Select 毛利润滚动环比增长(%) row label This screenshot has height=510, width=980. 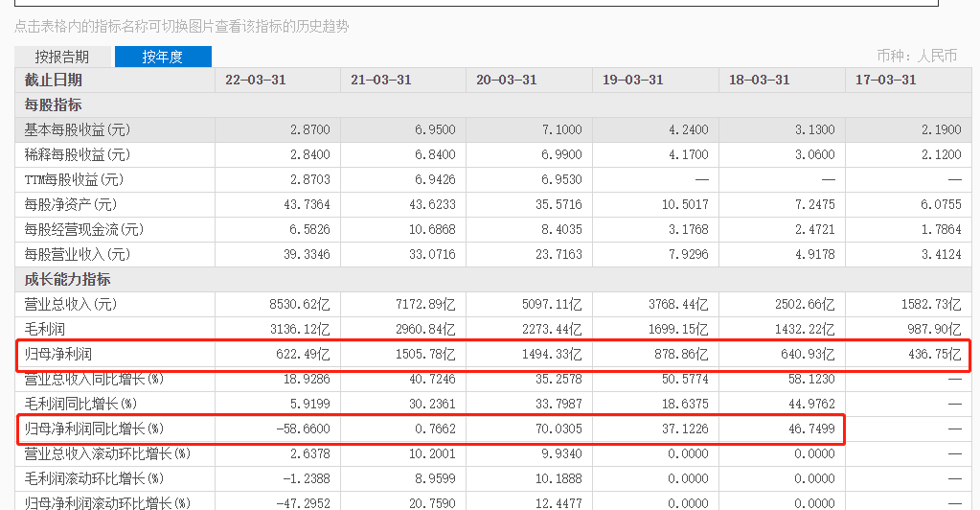click(x=94, y=478)
